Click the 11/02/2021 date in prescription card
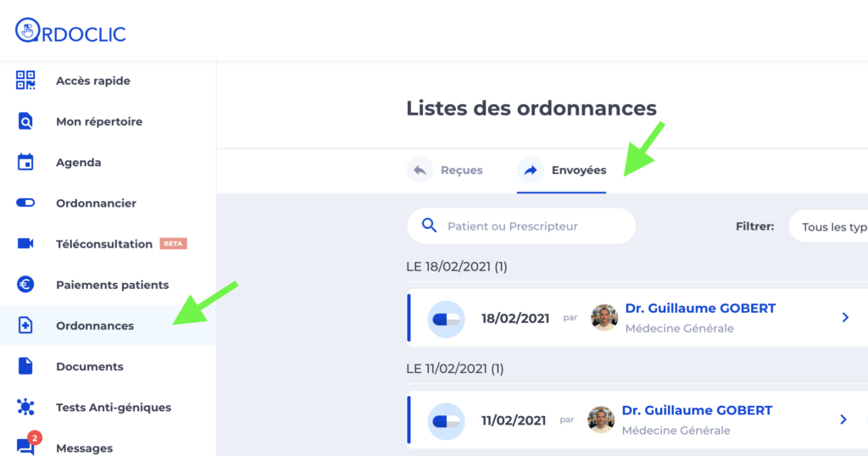The width and height of the screenshot is (868, 456). coord(513,420)
